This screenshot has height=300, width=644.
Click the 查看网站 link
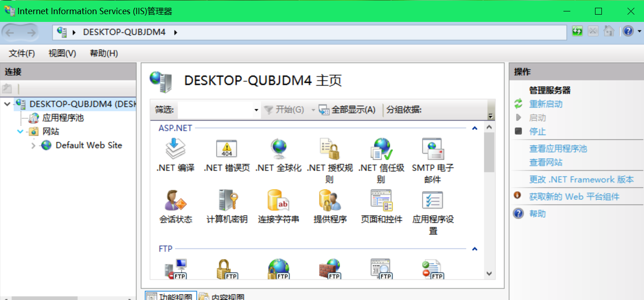coord(546,162)
